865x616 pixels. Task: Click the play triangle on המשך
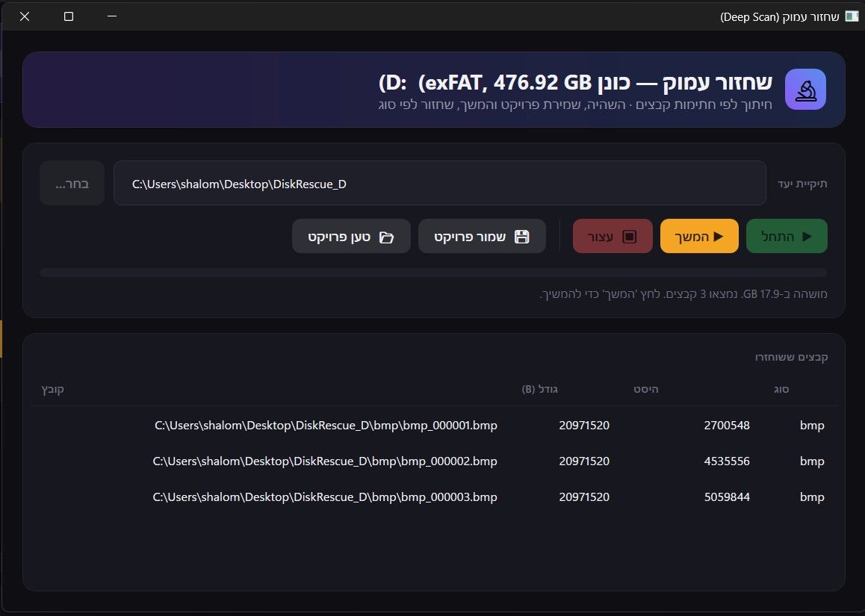click(x=719, y=237)
